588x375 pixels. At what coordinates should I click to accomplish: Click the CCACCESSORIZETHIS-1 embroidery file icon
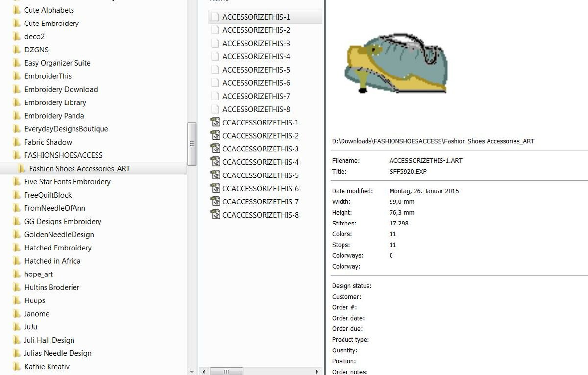pyautogui.click(x=215, y=123)
